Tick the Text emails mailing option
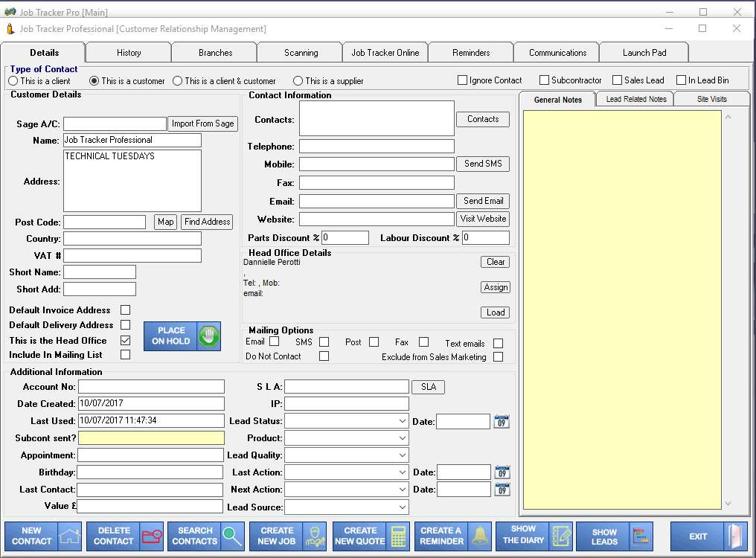Screen dimensions: 756x558 click(x=498, y=344)
